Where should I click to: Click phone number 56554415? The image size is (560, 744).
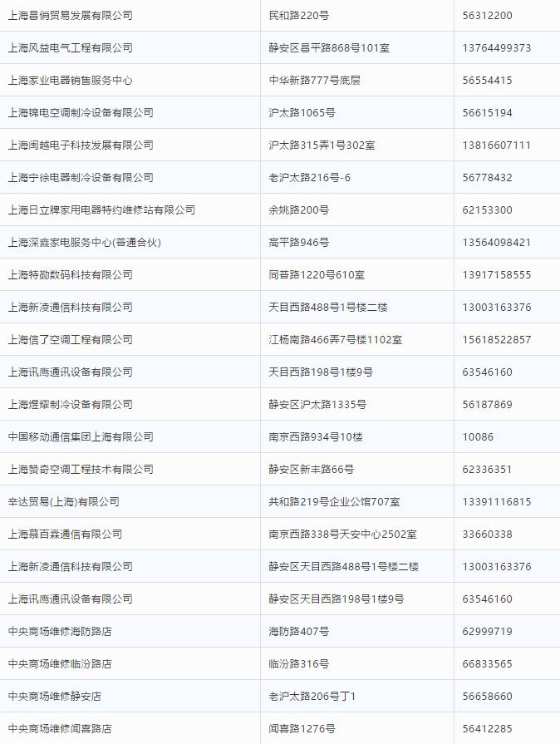(x=488, y=80)
